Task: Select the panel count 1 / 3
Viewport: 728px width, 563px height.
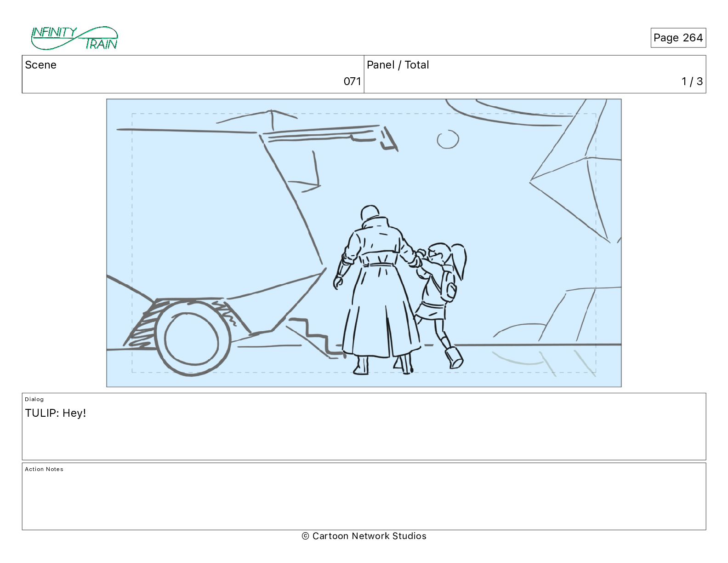Action: click(x=692, y=81)
